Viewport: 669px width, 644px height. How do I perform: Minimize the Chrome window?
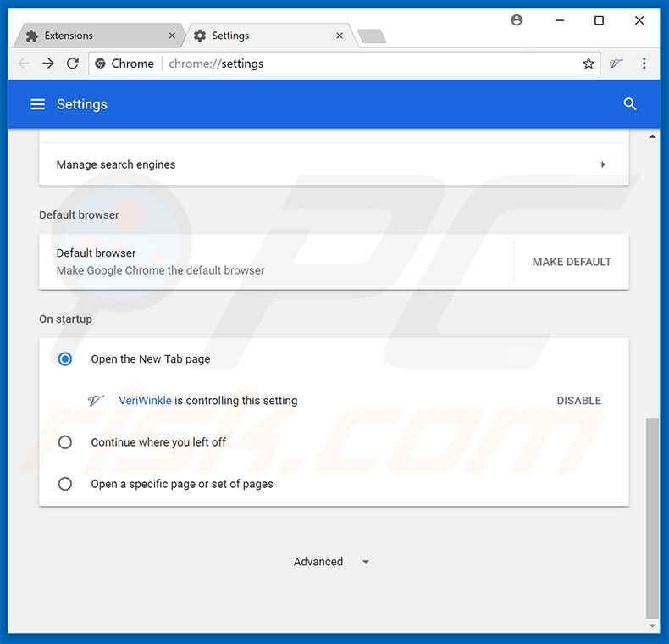[x=560, y=20]
